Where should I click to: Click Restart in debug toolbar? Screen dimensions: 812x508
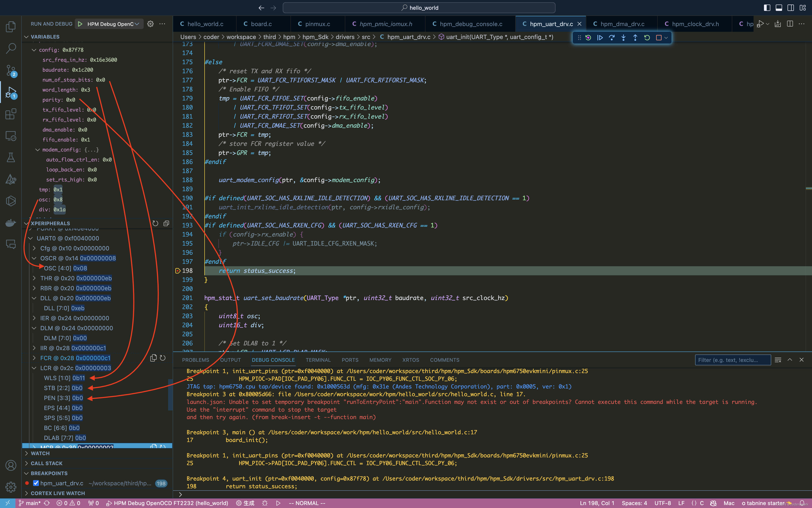(647, 38)
